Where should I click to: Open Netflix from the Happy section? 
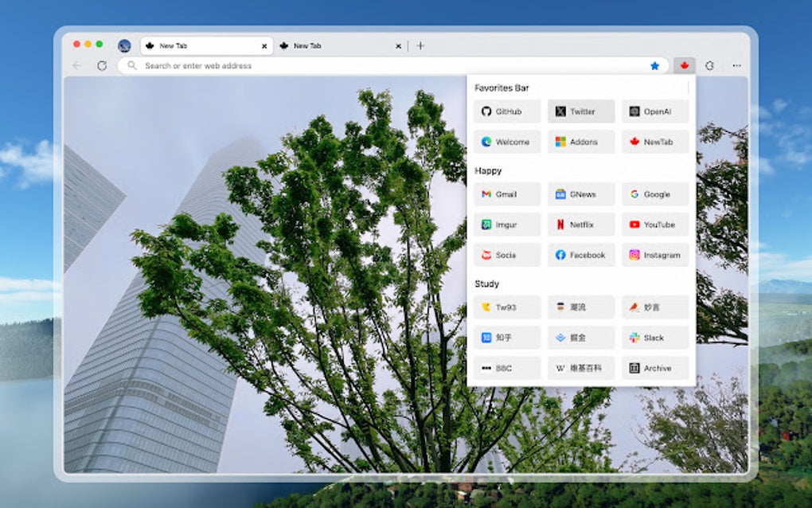point(580,224)
